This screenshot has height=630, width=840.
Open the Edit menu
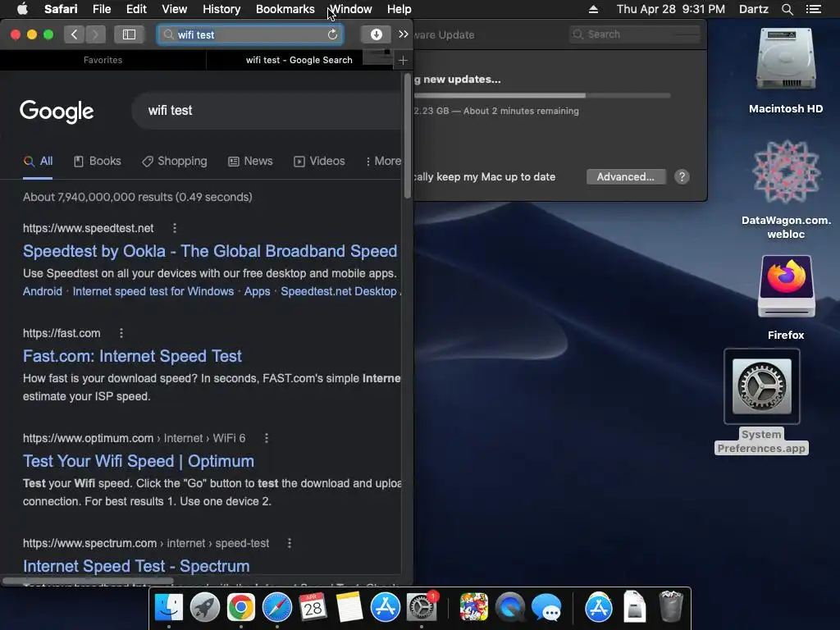point(136,9)
